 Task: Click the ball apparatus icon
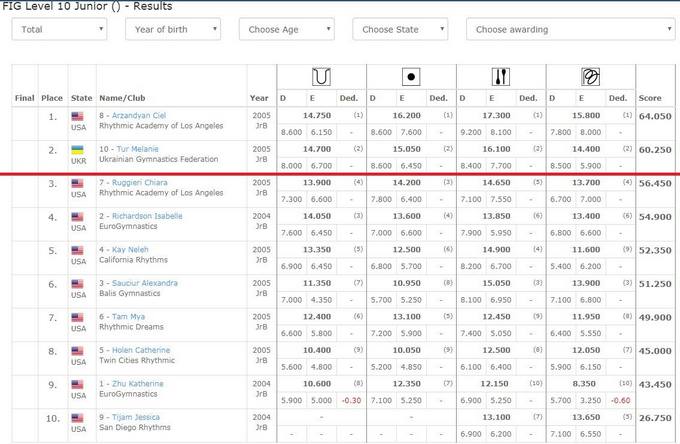pos(411,76)
